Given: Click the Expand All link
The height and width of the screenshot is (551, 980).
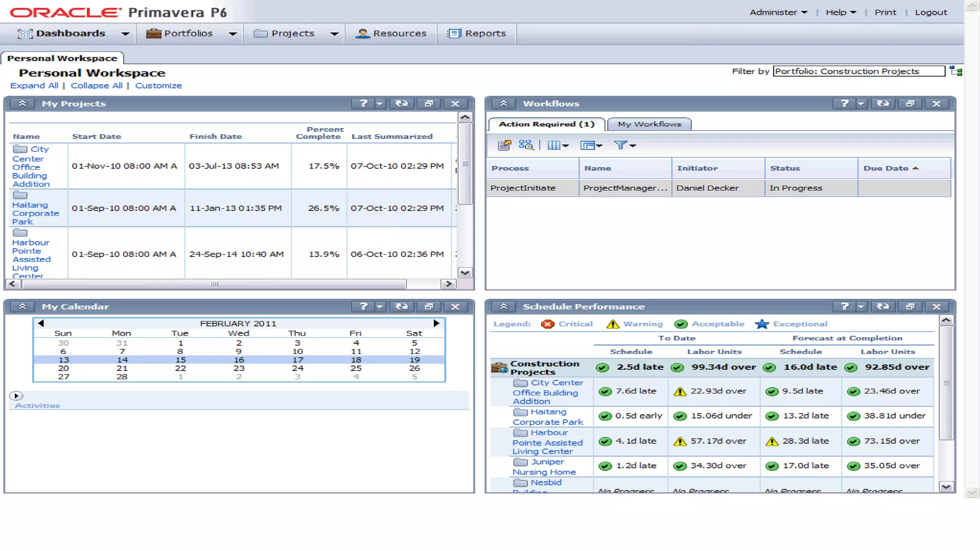Looking at the screenshot, I should (34, 86).
